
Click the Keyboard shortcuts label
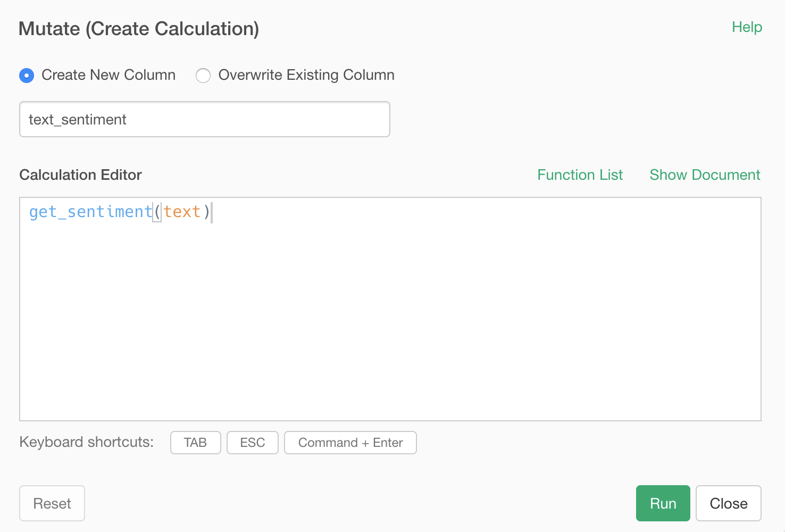tap(86, 442)
